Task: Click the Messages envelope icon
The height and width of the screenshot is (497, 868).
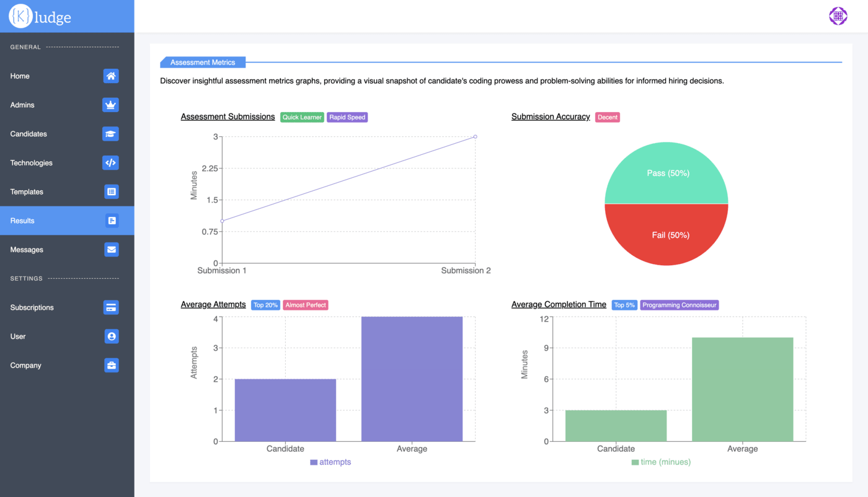Action: coord(111,250)
